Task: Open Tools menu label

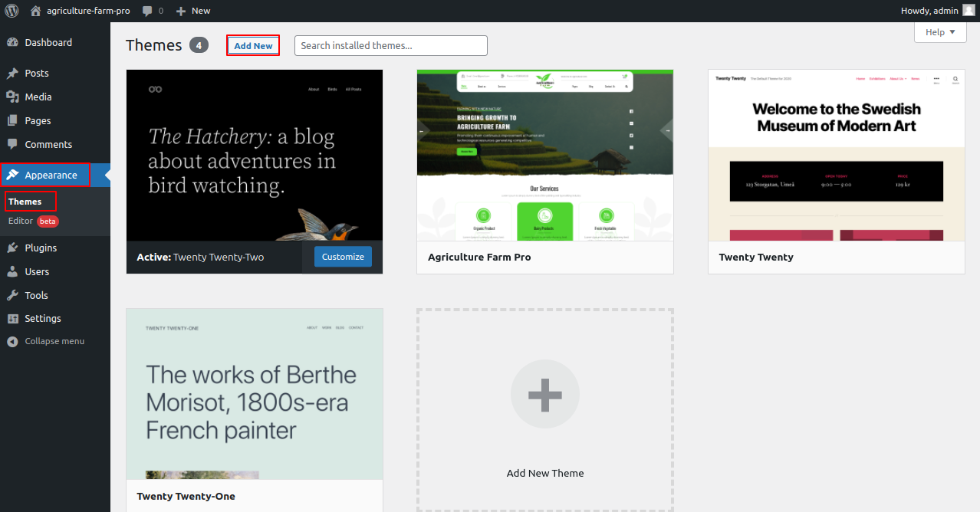Action: click(36, 295)
